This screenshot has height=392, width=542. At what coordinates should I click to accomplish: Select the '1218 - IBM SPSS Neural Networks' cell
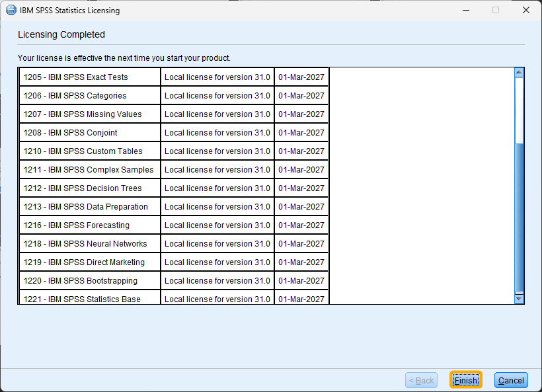(90, 243)
